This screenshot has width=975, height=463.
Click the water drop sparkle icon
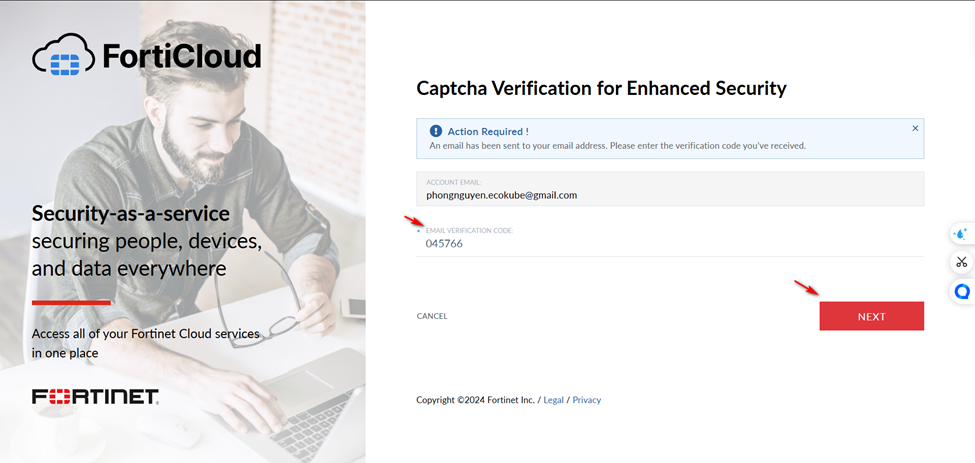click(x=962, y=234)
